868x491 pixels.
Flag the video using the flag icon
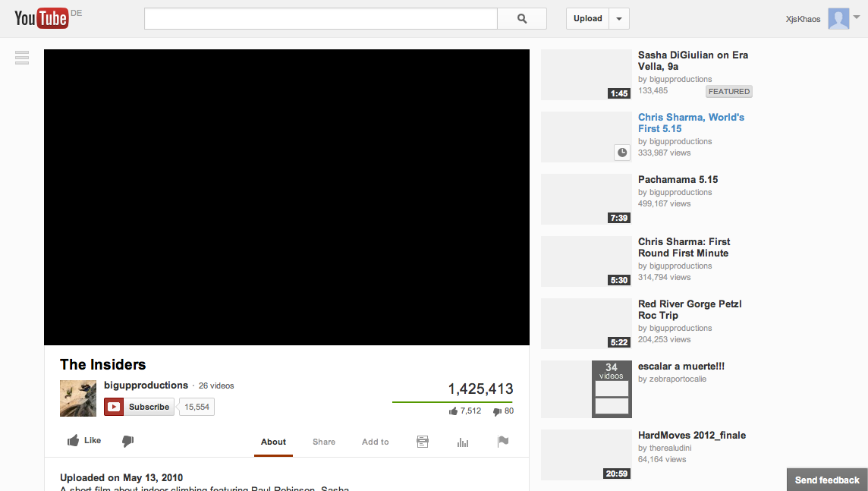[502, 441]
